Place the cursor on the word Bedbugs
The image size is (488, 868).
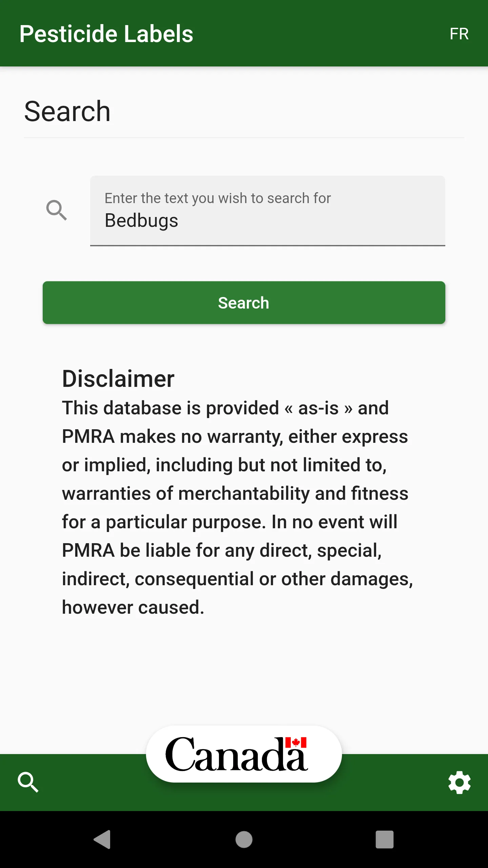pos(141,221)
